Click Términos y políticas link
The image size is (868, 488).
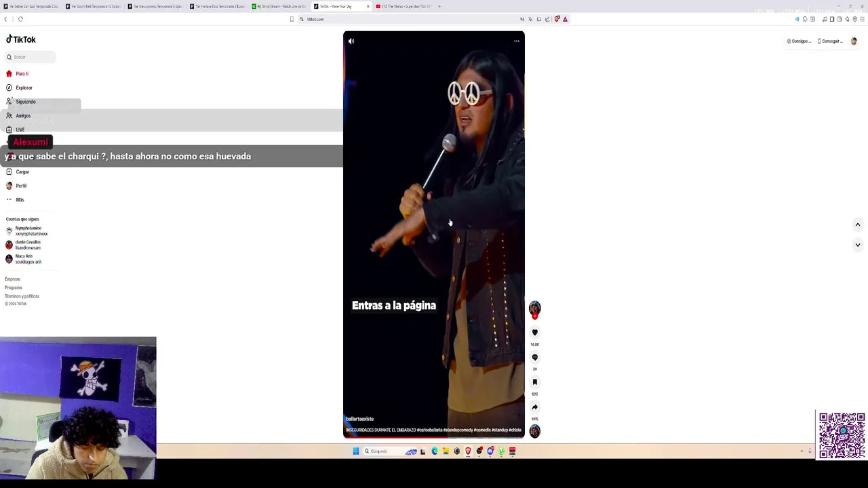click(22, 296)
